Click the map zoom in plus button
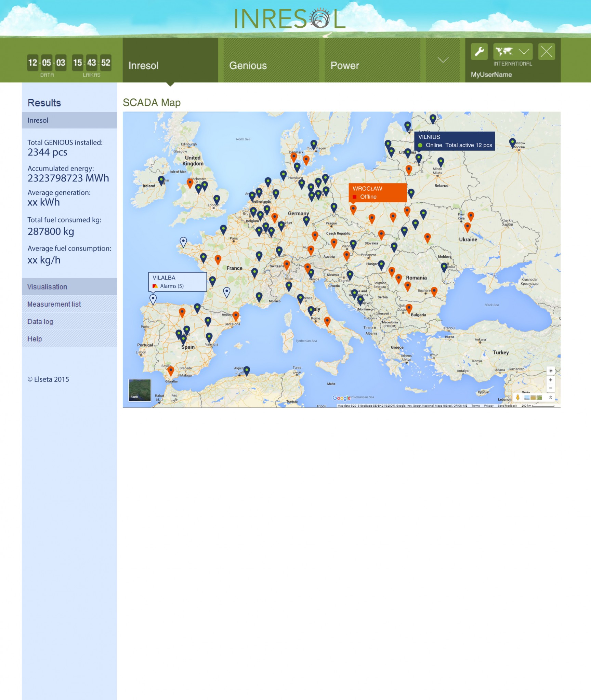This screenshot has width=591, height=700. coord(550,380)
